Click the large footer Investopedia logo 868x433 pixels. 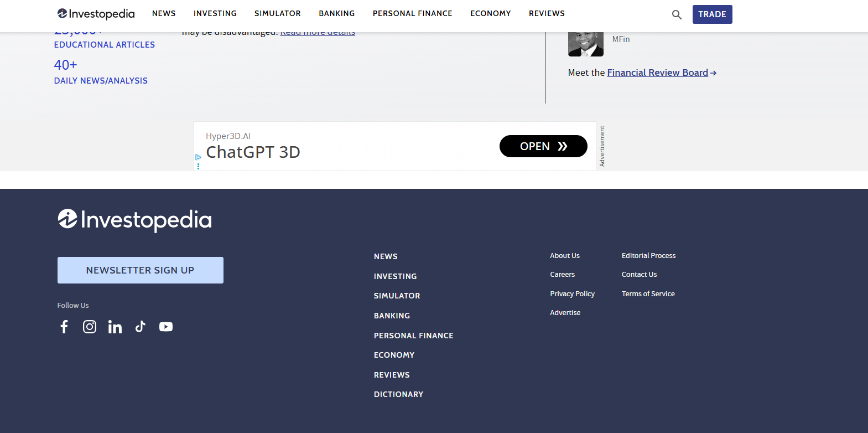click(x=135, y=220)
